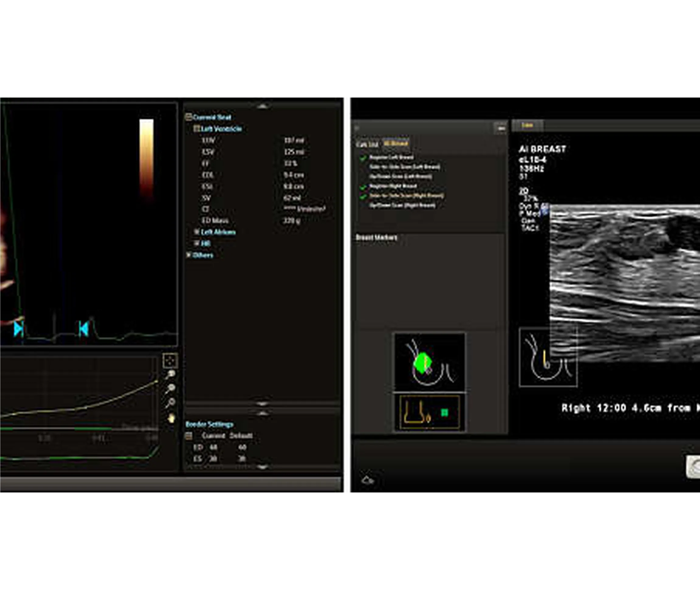
Task: Click the small icon at the breast panel's top-left corner
Action: pos(357,128)
